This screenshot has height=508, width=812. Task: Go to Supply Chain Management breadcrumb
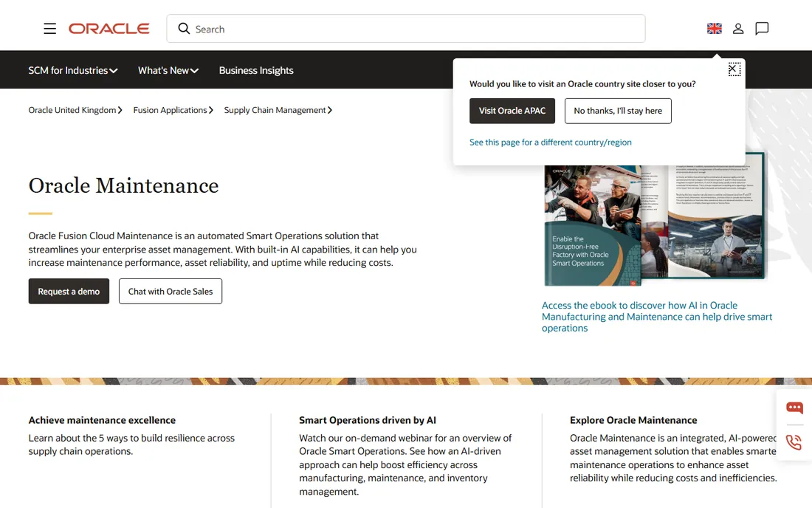coord(278,110)
